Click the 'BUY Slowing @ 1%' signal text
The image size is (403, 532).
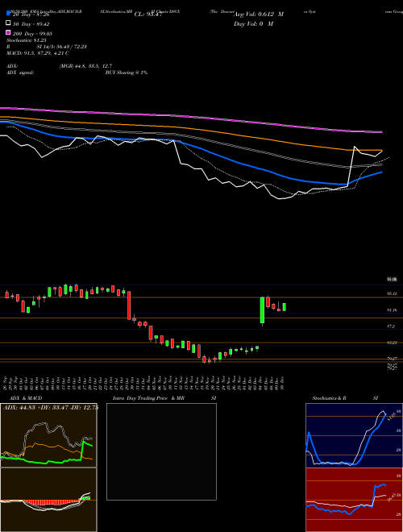[127, 73]
